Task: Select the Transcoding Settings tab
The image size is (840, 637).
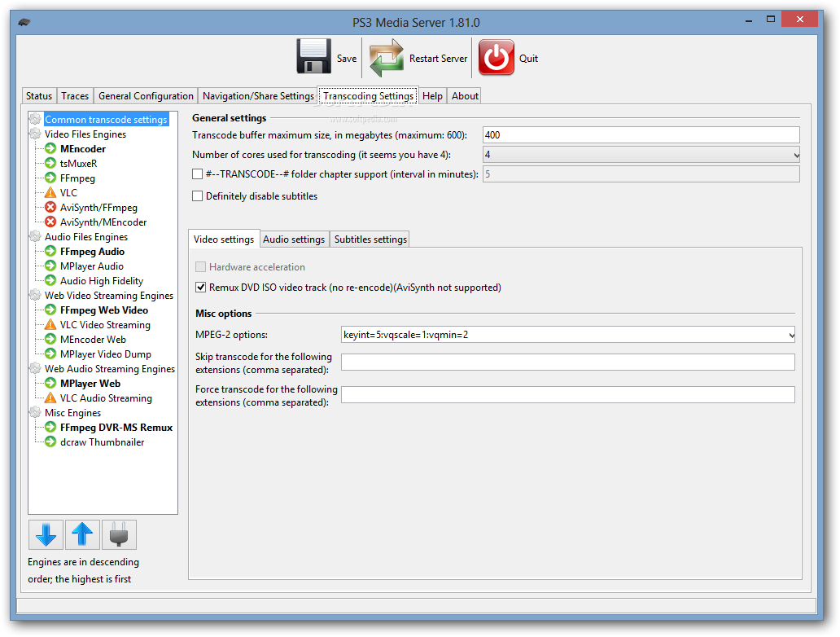Action: pyautogui.click(x=368, y=96)
